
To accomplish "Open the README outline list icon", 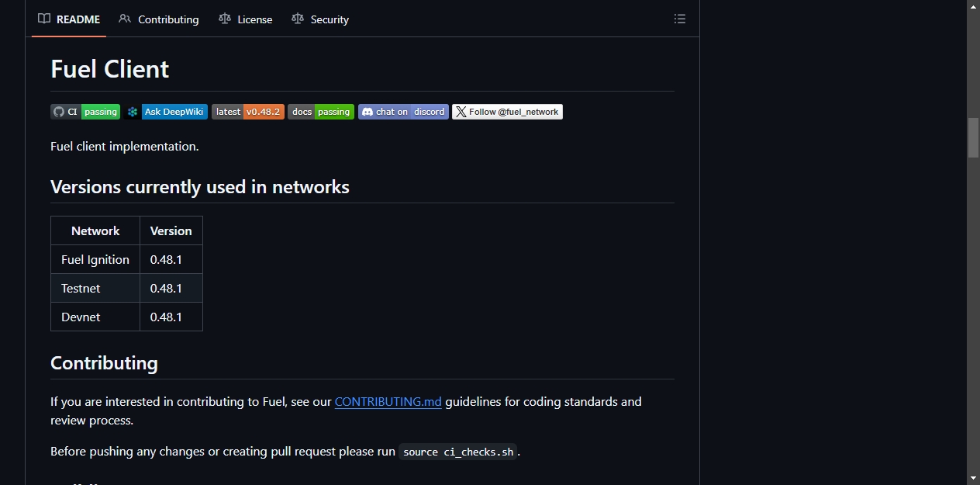I will tap(680, 19).
